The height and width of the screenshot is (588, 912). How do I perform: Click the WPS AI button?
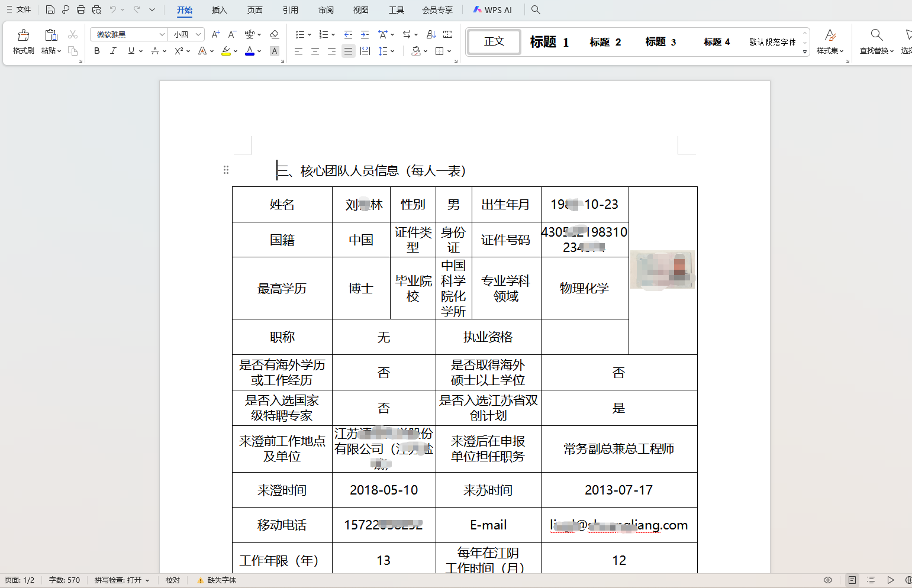pos(492,10)
